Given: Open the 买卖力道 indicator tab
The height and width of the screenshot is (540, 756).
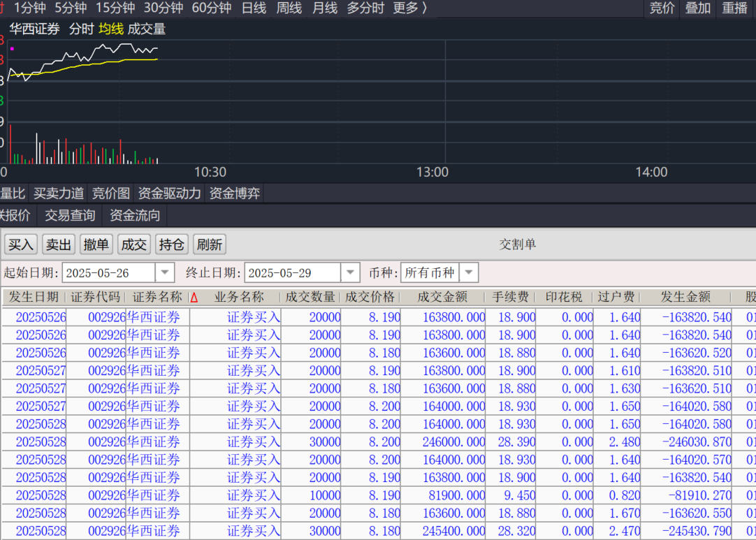Looking at the screenshot, I should tap(58, 194).
